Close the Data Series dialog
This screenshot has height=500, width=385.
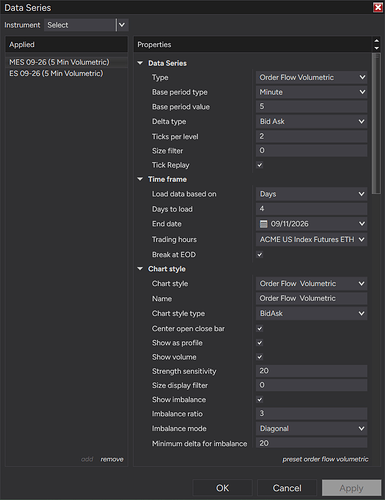coord(378,7)
